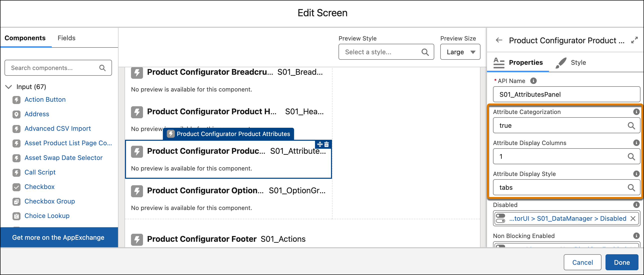Click search icon in Attribute Display Style field
The image size is (644, 275).
click(631, 187)
